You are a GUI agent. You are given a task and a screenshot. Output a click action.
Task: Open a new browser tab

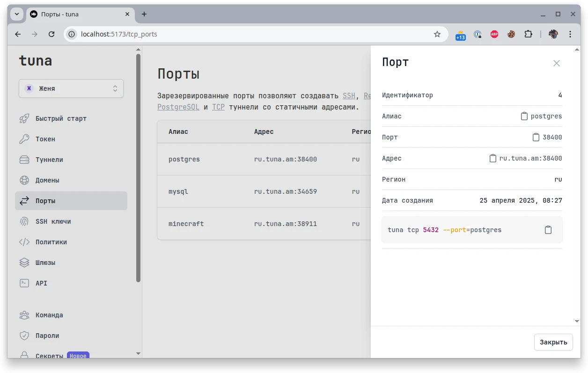[144, 14]
